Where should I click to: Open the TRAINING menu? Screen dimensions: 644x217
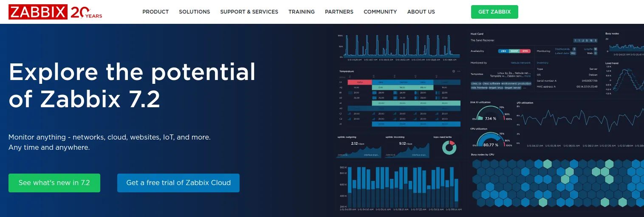pos(302,12)
